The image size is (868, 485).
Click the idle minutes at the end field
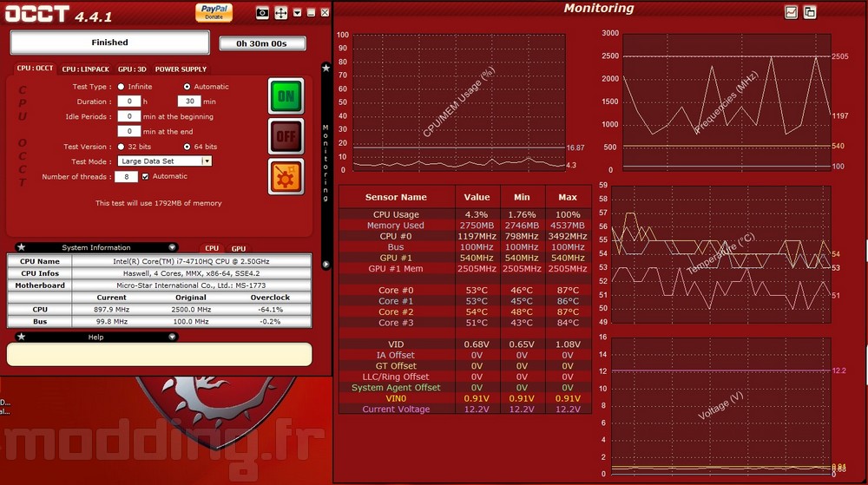tap(129, 131)
